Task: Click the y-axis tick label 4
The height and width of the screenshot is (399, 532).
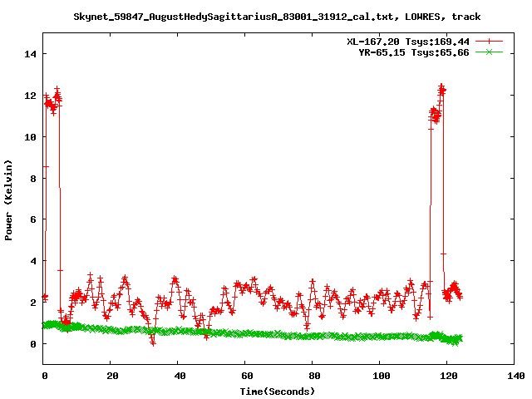Action: (33, 261)
